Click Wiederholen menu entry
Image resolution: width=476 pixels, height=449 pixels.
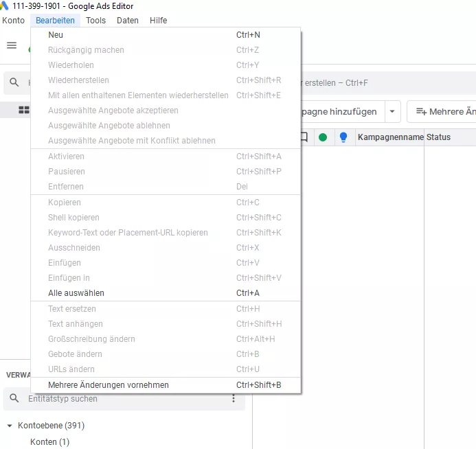point(166,65)
